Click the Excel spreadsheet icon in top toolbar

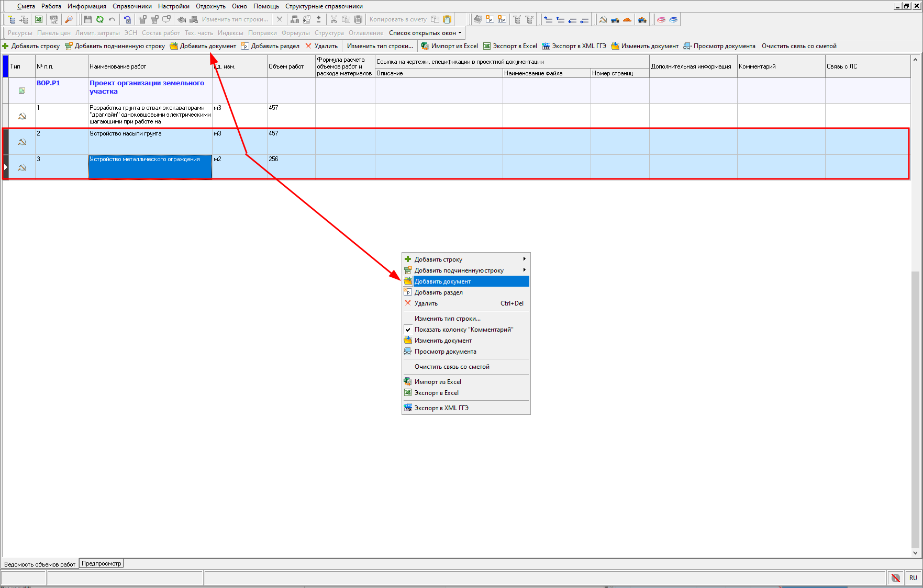[x=39, y=19]
